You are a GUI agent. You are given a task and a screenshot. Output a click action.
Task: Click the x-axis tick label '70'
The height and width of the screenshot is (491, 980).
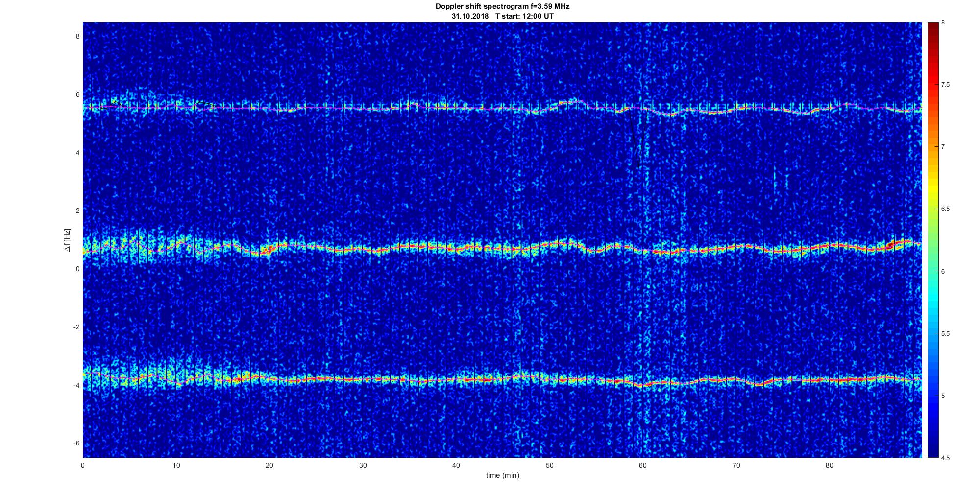[736, 465]
